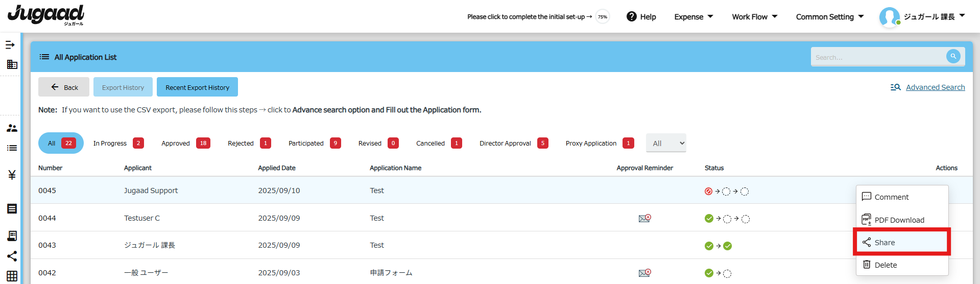Click the yen expense icon in the sidebar
Viewport: 980px width, 284px height.
pos(12,175)
